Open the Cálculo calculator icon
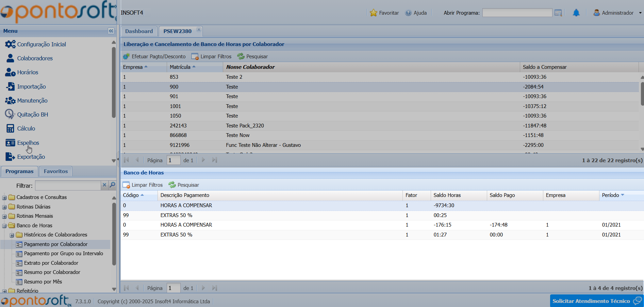Image resolution: width=644 pixels, height=307 pixels. [10, 128]
